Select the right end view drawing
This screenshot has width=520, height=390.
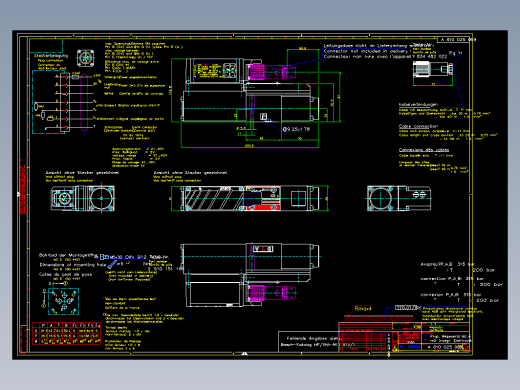(399, 198)
